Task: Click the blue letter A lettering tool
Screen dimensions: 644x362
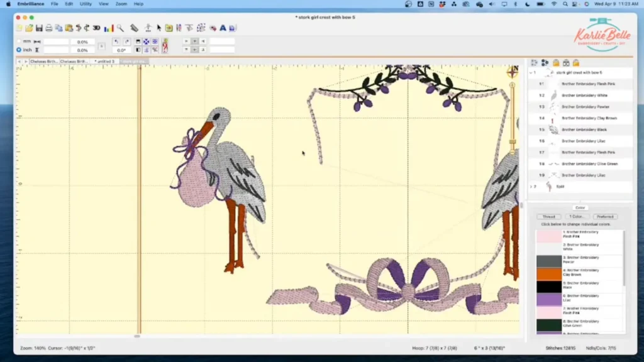Action: [223, 28]
